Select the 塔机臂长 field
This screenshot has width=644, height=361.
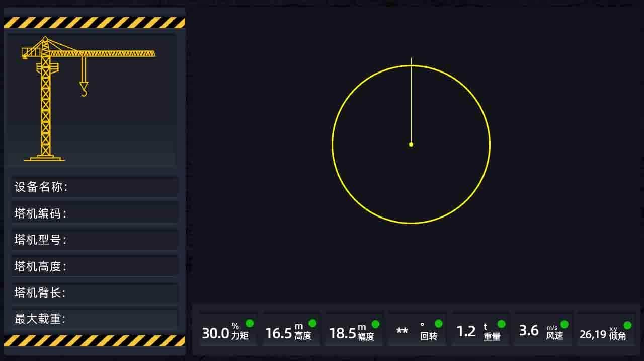pyautogui.click(x=95, y=293)
